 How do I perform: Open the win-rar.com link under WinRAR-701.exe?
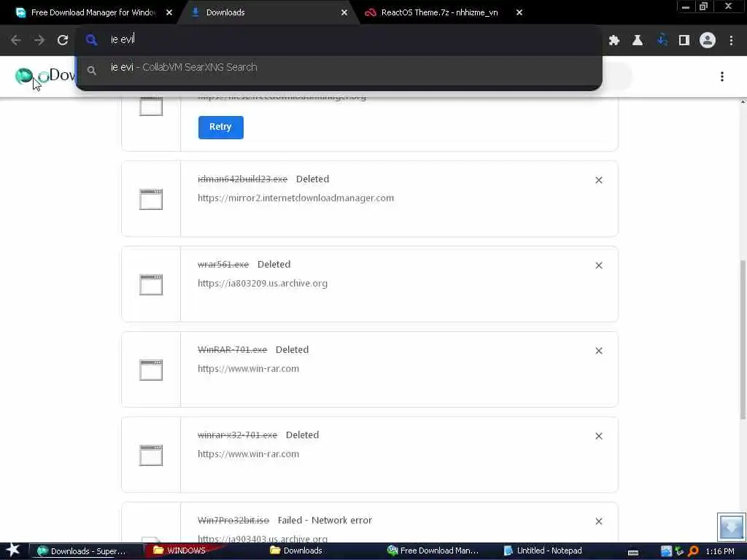pos(248,368)
